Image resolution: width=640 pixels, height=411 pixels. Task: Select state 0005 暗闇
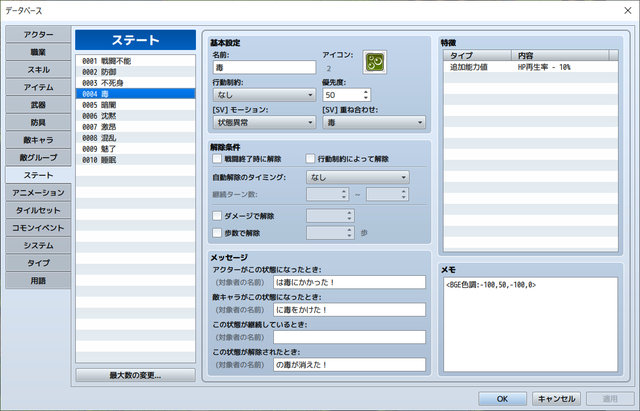coord(136,105)
